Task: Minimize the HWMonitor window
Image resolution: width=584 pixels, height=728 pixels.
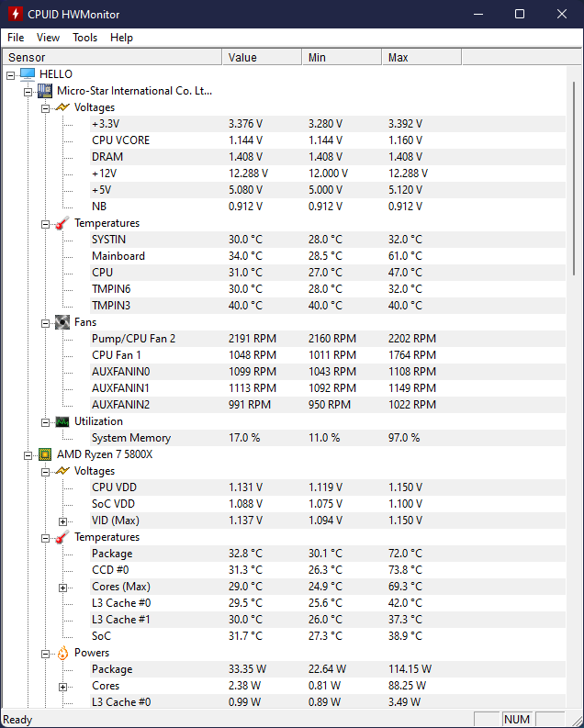Action: 478,14
